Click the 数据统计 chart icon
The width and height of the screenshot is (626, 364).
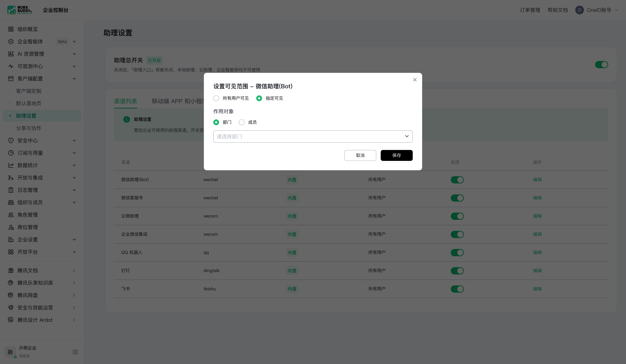point(11,165)
